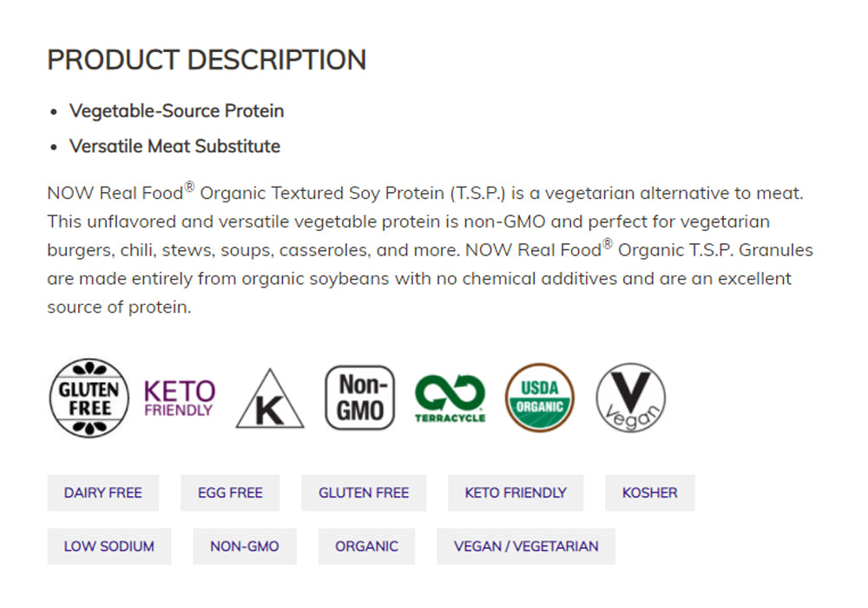Click the USDA Organic seal
The width and height of the screenshot is (868, 608).
pos(539,398)
